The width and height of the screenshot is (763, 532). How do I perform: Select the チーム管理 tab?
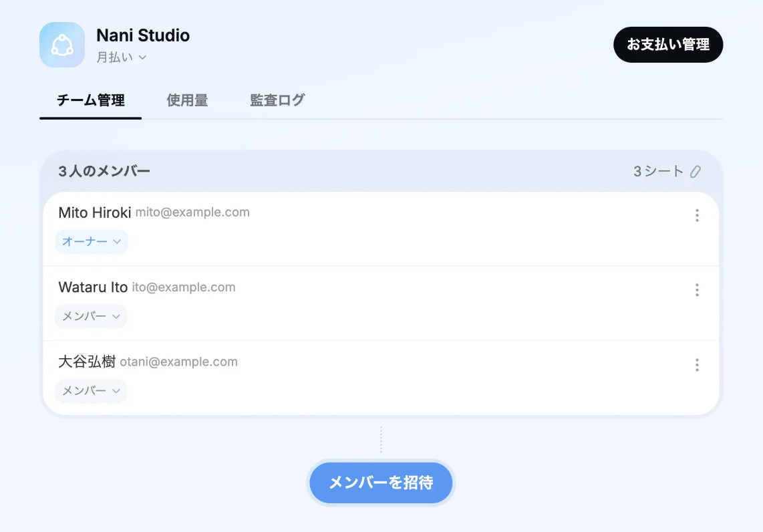click(x=91, y=100)
